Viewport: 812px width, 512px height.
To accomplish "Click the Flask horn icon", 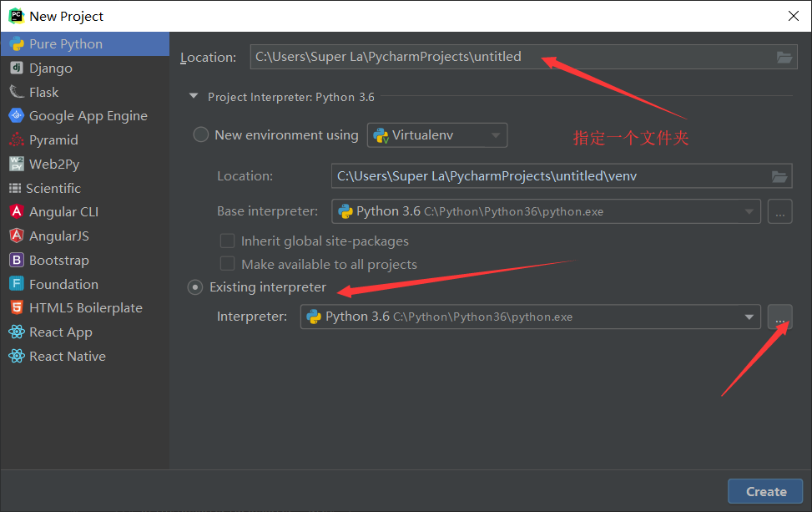I will (x=17, y=92).
